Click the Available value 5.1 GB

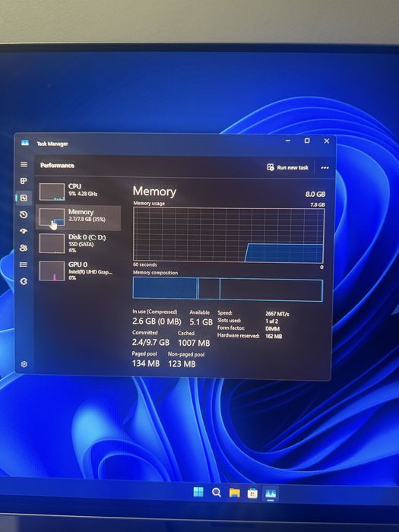(x=201, y=321)
